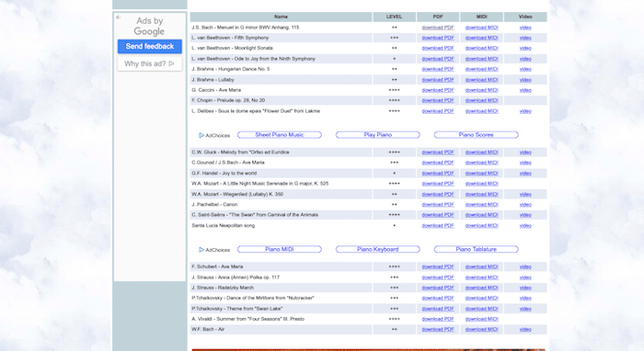Click the MIDI column header
Viewport: 644px width, 351px height.
481,17
